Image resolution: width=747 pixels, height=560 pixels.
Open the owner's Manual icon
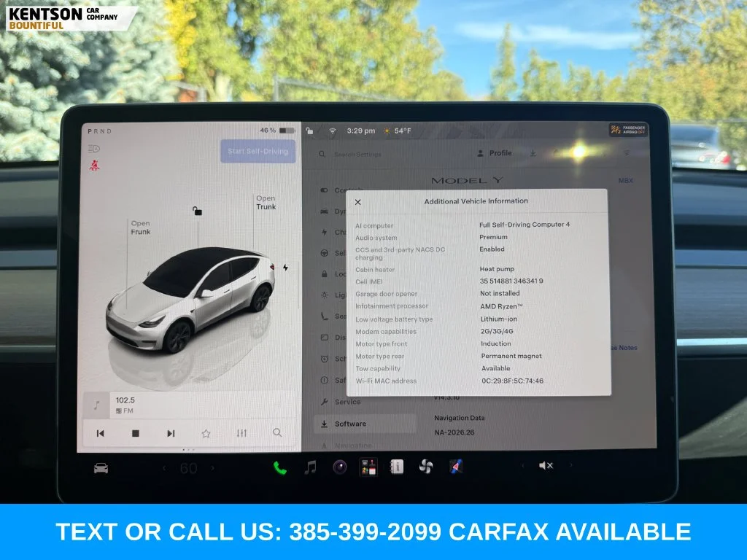click(397, 467)
